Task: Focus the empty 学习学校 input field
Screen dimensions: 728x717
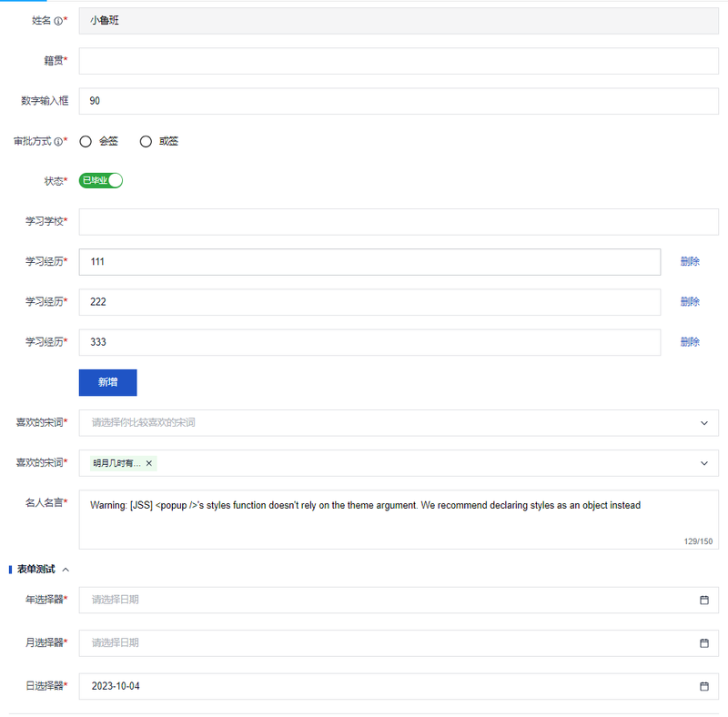Action: click(399, 222)
